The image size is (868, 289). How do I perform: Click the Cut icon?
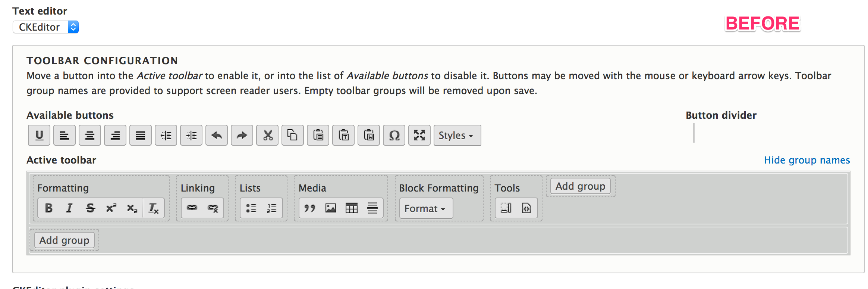point(267,135)
